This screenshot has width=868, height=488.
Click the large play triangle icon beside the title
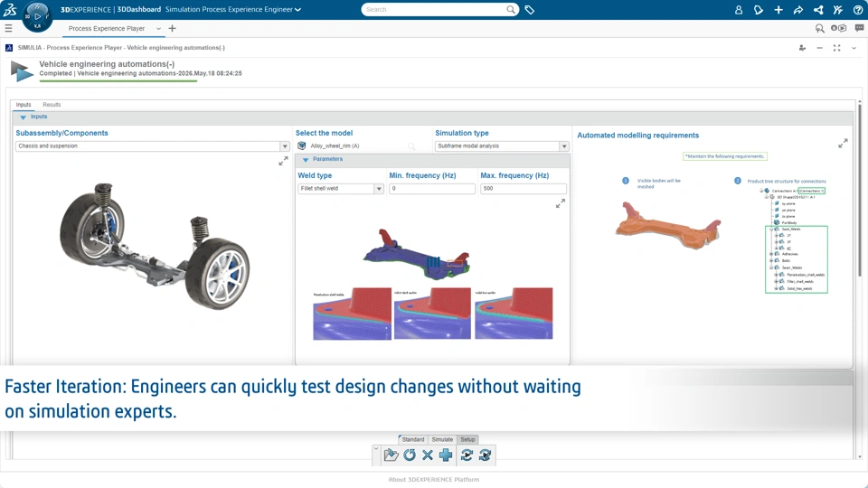pyautogui.click(x=22, y=71)
